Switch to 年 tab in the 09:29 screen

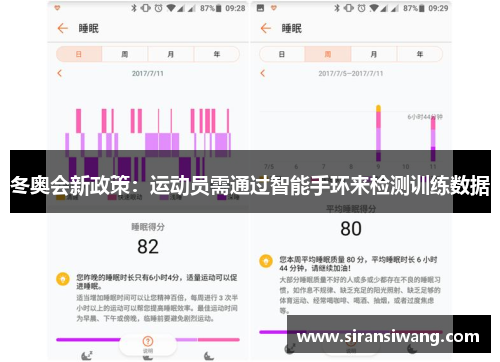pyautogui.click(x=420, y=54)
